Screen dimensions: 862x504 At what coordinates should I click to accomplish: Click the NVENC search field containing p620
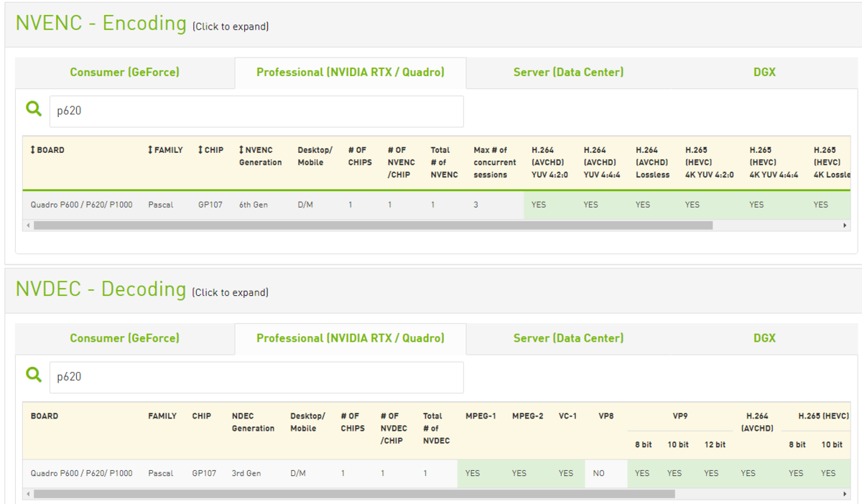(256, 111)
